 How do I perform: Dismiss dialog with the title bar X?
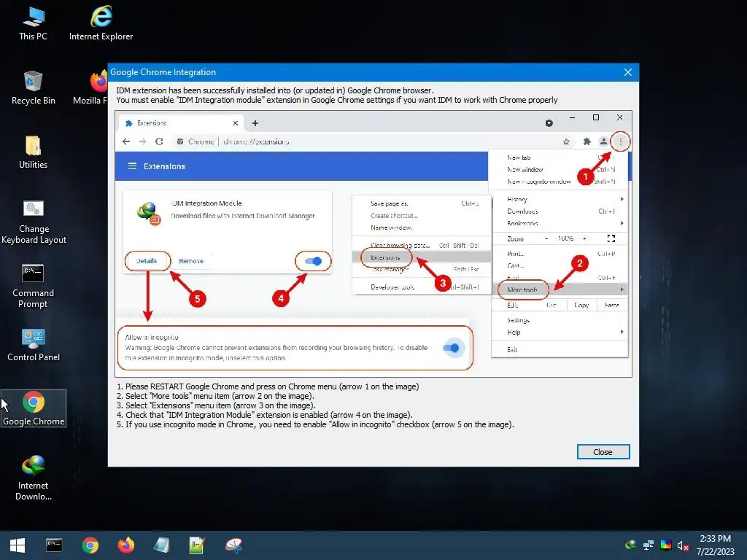(x=628, y=72)
